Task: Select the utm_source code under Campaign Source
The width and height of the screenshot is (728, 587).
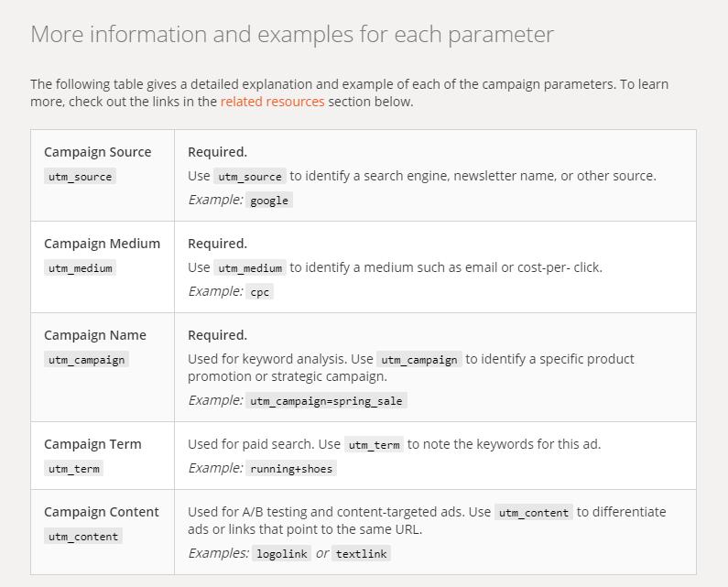Action: (x=80, y=177)
